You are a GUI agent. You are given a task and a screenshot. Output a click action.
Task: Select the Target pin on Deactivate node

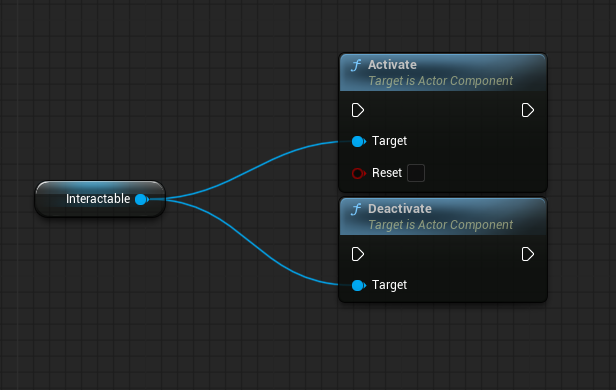click(x=358, y=286)
